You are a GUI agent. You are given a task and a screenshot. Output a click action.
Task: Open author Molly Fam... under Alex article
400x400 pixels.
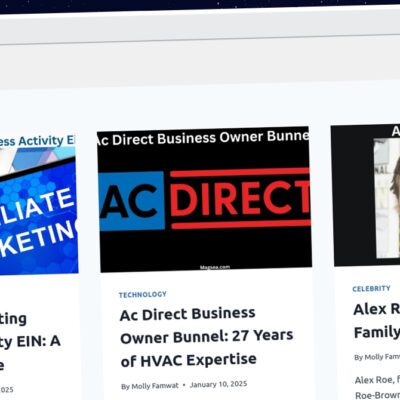[x=382, y=357]
